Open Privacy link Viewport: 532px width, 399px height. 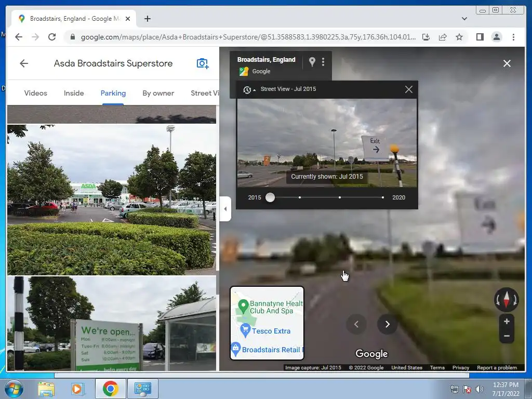[460, 367]
